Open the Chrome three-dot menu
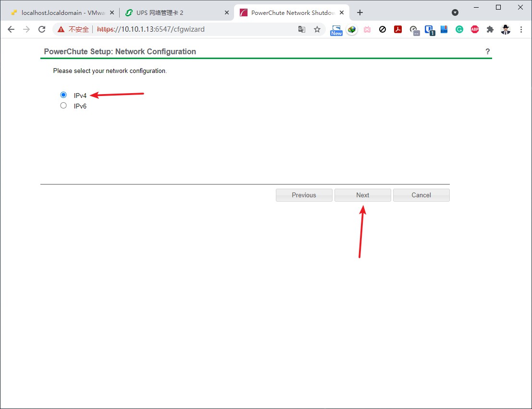532x409 pixels. [x=521, y=30]
